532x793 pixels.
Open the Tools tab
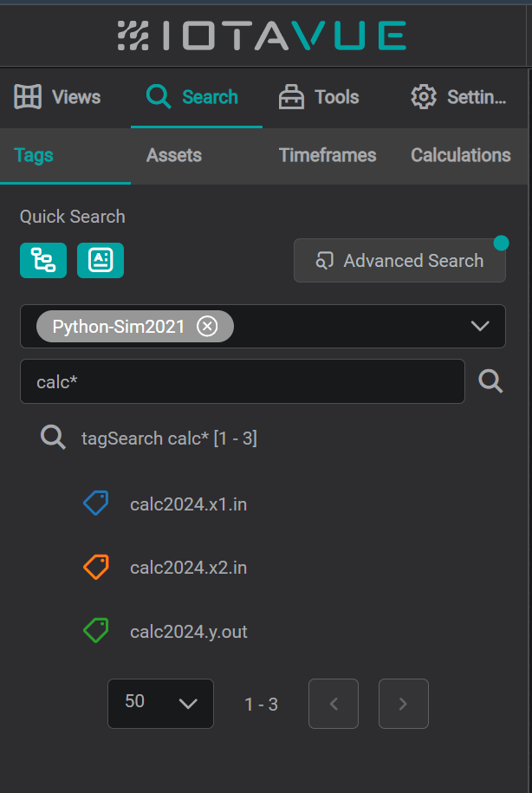[x=319, y=96]
